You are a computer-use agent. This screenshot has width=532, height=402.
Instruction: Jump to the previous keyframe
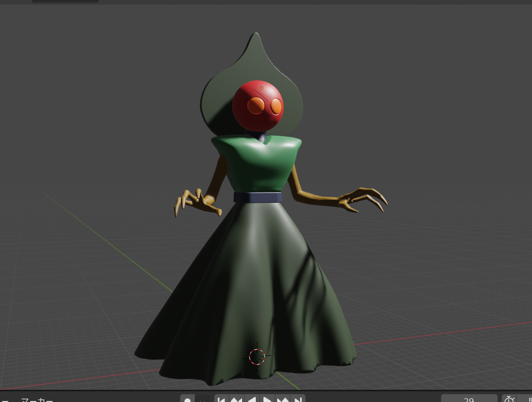236,399
